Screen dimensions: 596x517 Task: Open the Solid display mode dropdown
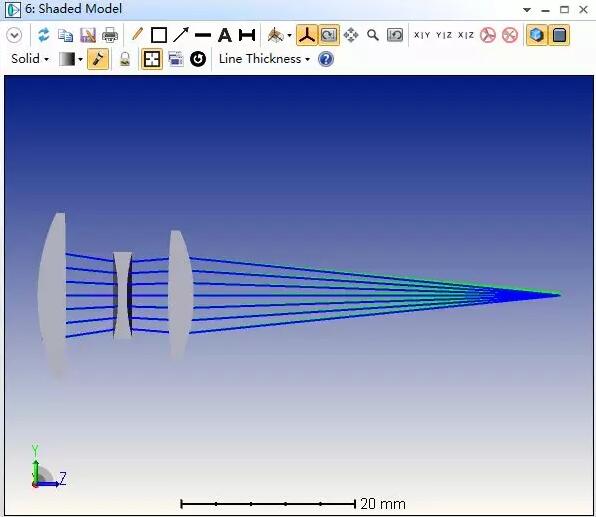(30, 59)
